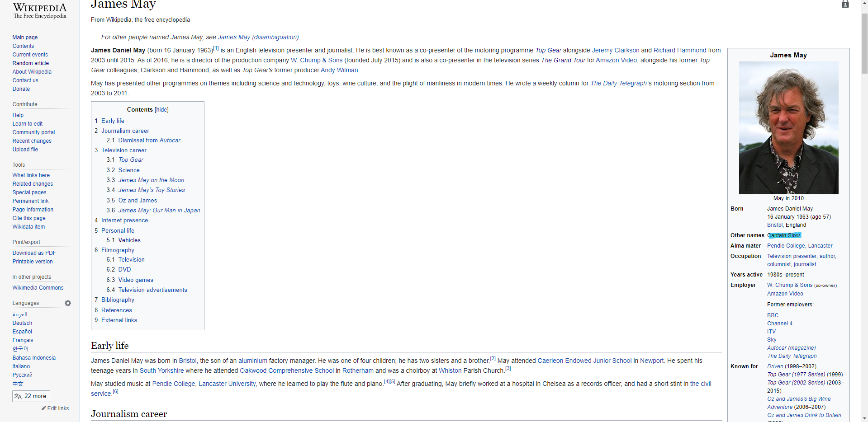This screenshot has height=422, width=868.
Task: Jump to External links in contents
Action: (x=119, y=320)
